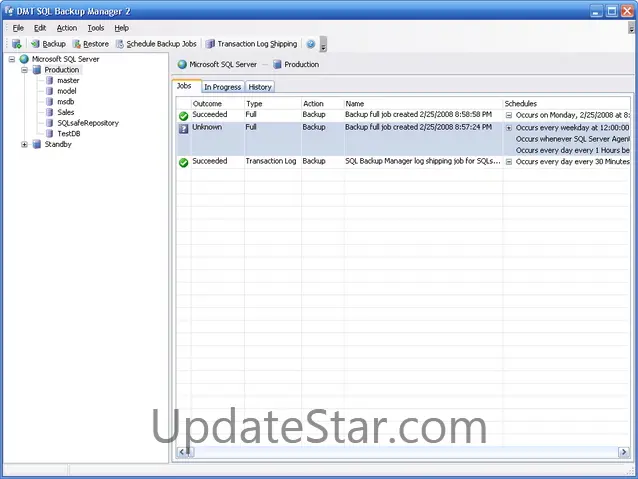The image size is (638, 479).
Task: Click the register server toolbar icon
Action: point(17,44)
